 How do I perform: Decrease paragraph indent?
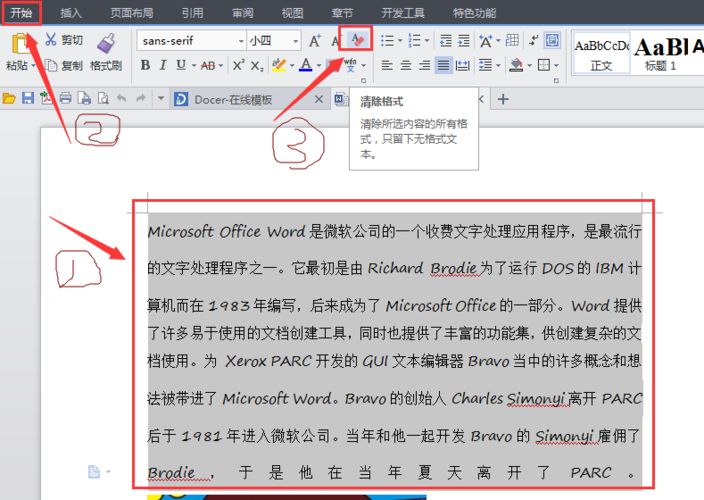(445, 41)
